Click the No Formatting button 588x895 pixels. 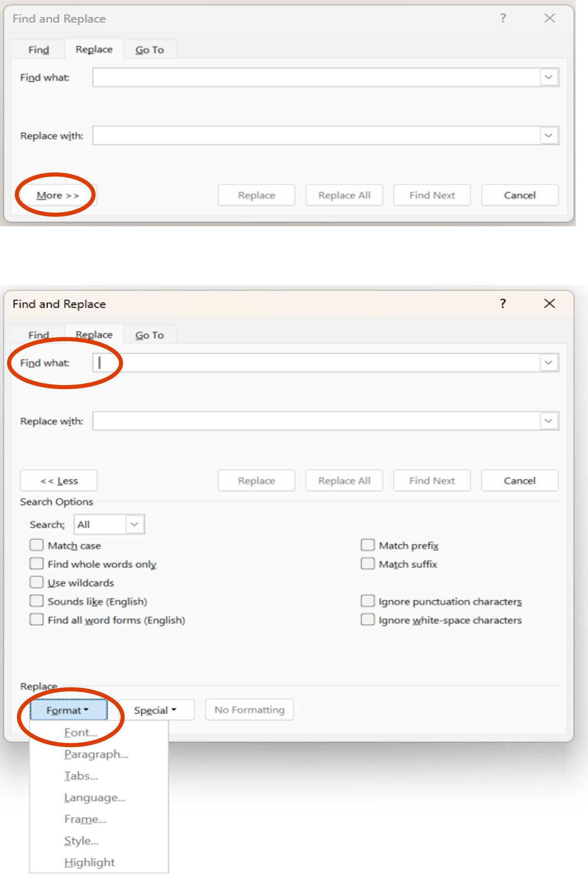pyautogui.click(x=249, y=710)
